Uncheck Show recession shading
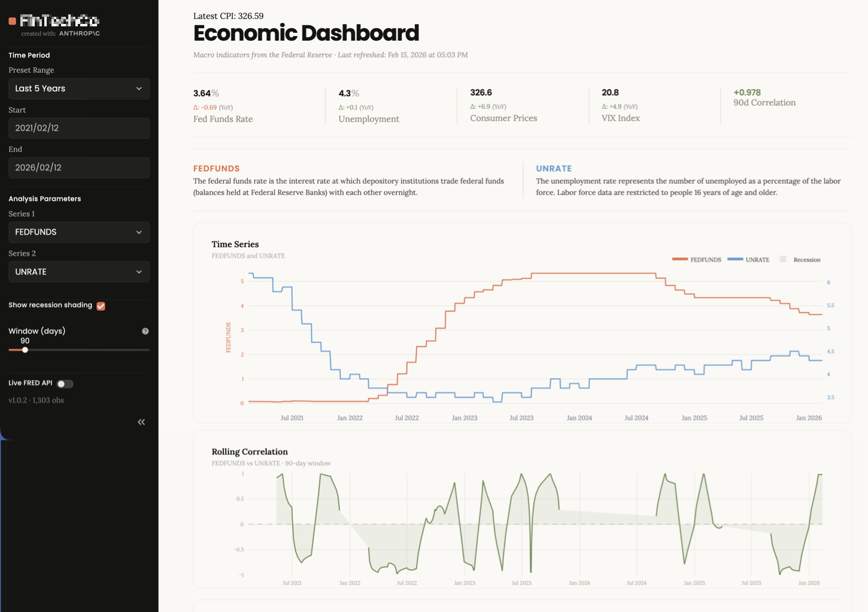This screenshot has width=868, height=612. [x=101, y=305]
